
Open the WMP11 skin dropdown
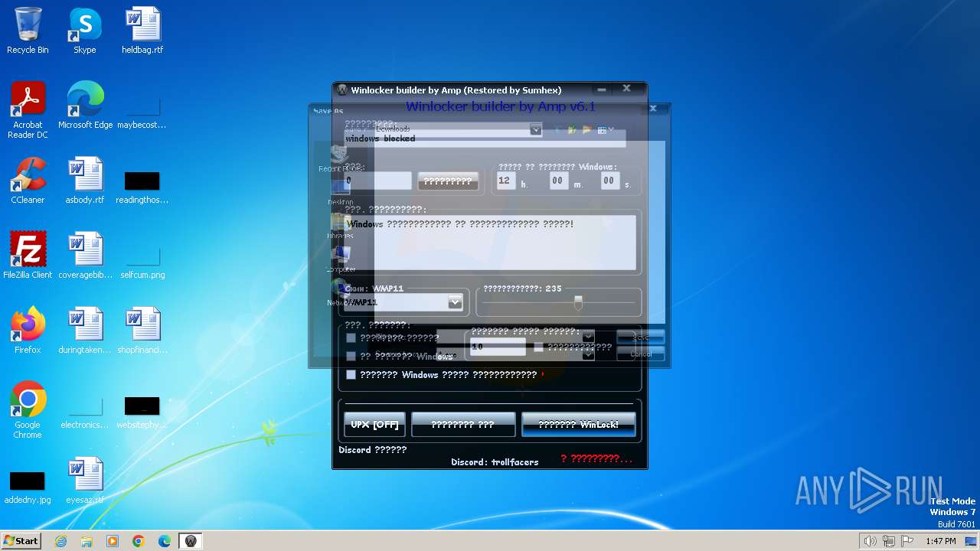point(455,302)
